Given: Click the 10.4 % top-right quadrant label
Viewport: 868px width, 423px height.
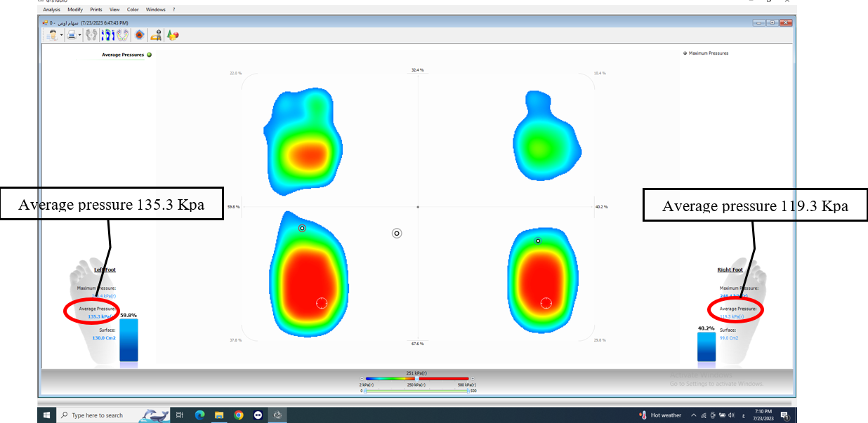Looking at the screenshot, I should pos(599,73).
